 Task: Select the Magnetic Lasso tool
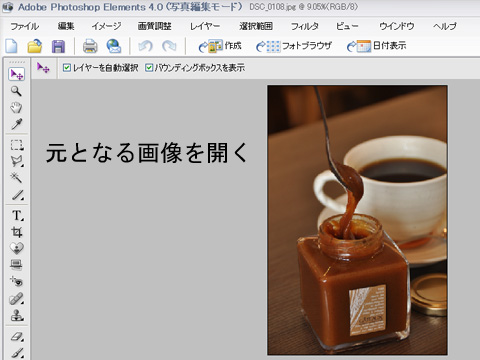pyautogui.click(x=17, y=161)
